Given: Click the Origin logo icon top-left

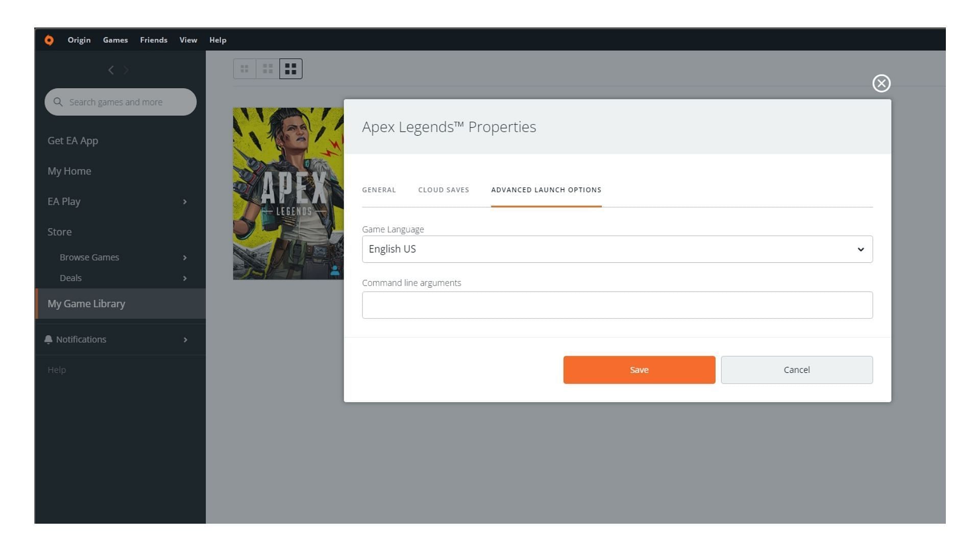Looking at the screenshot, I should tap(48, 40).
